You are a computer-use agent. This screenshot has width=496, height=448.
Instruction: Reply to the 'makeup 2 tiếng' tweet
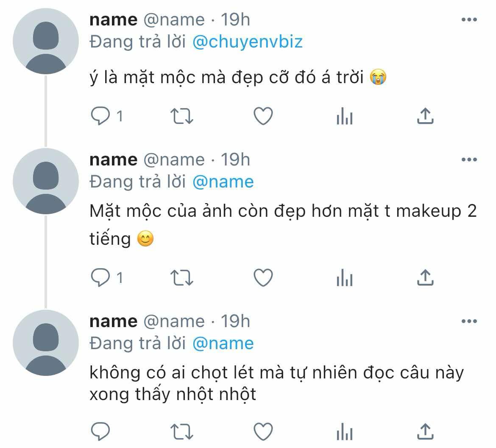pyautogui.click(x=100, y=277)
